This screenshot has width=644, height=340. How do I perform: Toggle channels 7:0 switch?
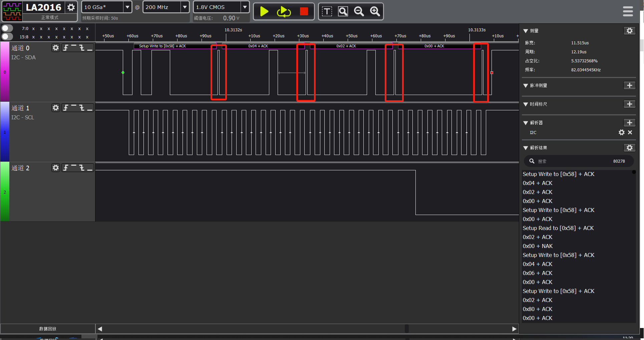(7, 28)
